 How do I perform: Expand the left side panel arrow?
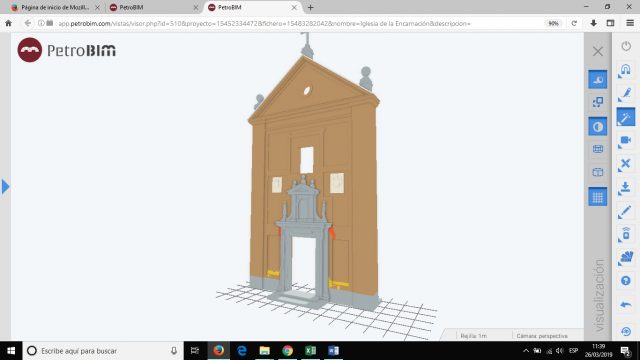[x=5, y=187]
